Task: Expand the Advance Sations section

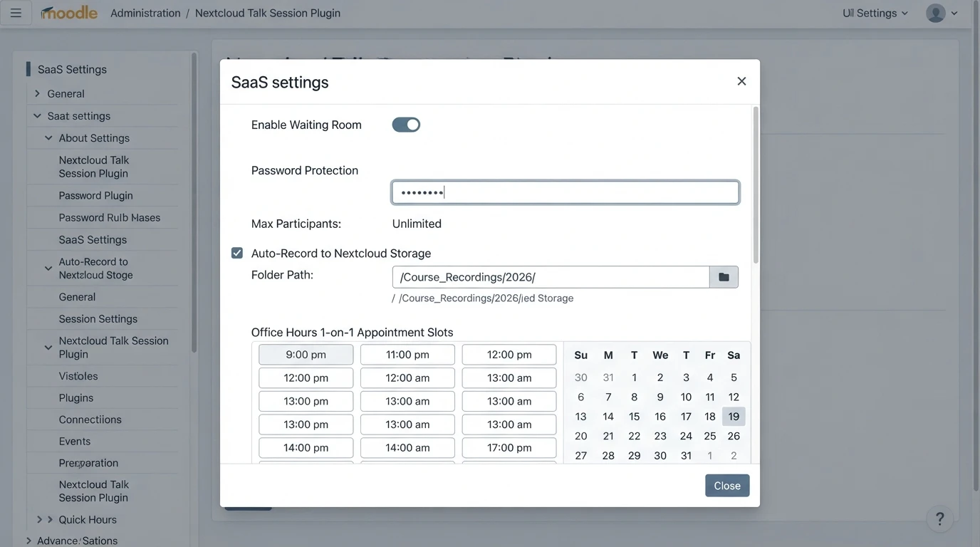Action: click(x=28, y=541)
